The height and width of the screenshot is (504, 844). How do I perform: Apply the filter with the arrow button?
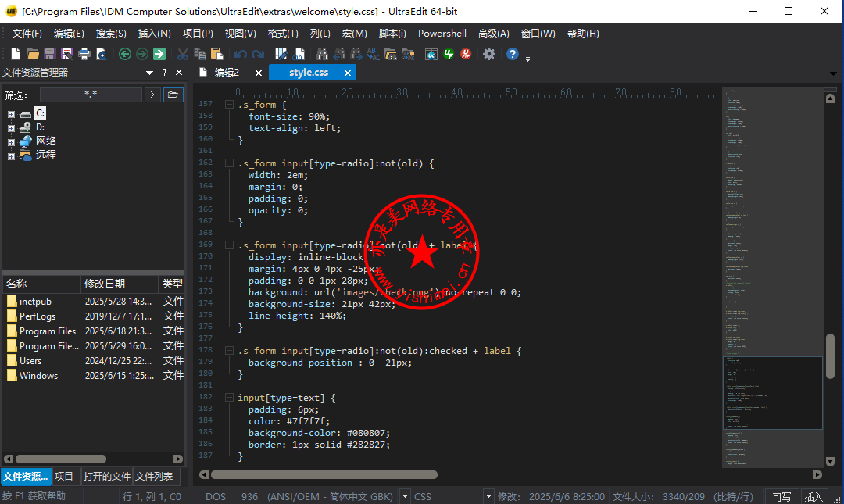[x=152, y=95]
